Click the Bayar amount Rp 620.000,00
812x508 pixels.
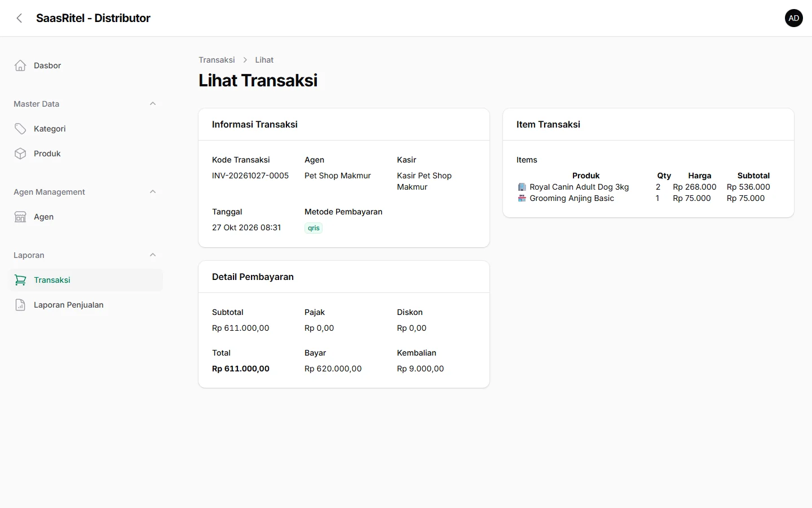pyautogui.click(x=333, y=369)
